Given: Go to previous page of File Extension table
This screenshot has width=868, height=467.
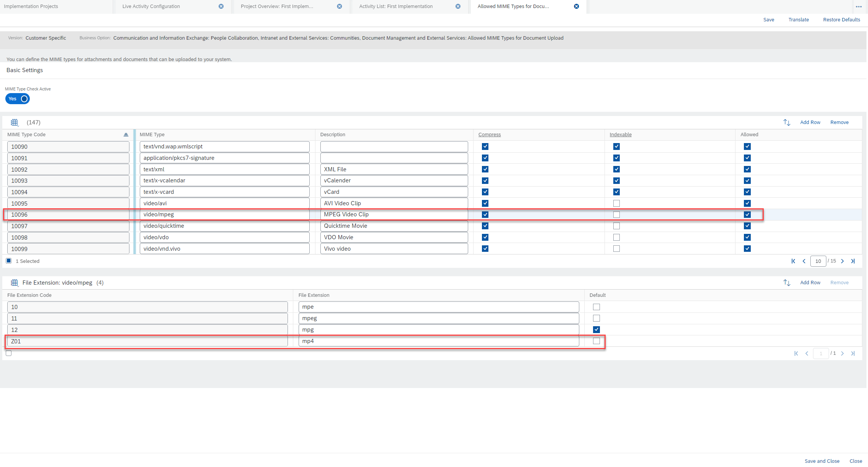Looking at the screenshot, I should [x=807, y=354].
